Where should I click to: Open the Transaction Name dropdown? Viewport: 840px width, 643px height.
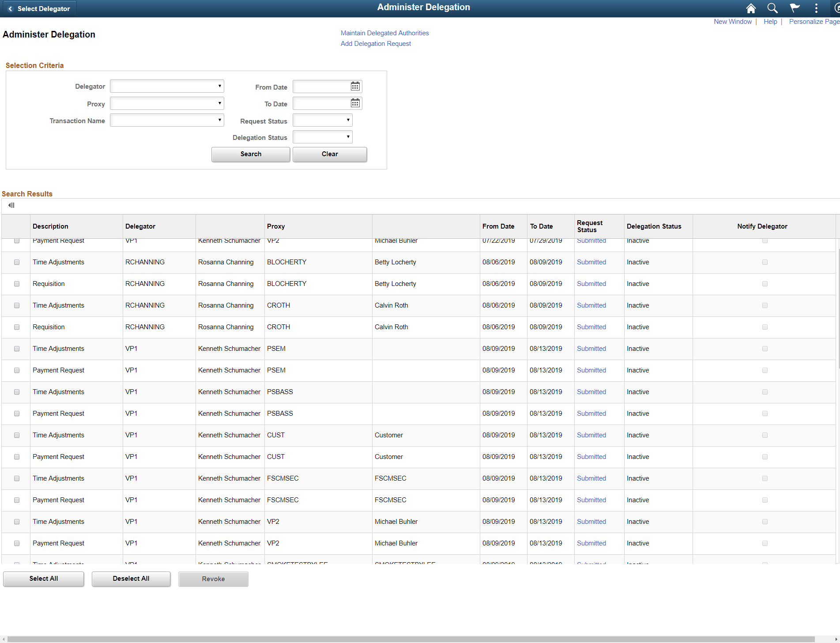click(167, 120)
